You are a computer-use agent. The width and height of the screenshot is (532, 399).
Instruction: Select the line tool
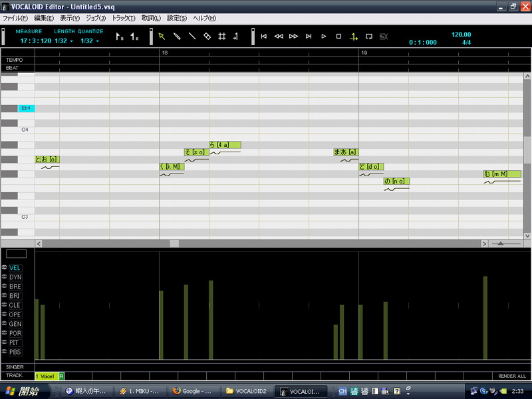click(x=192, y=37)
